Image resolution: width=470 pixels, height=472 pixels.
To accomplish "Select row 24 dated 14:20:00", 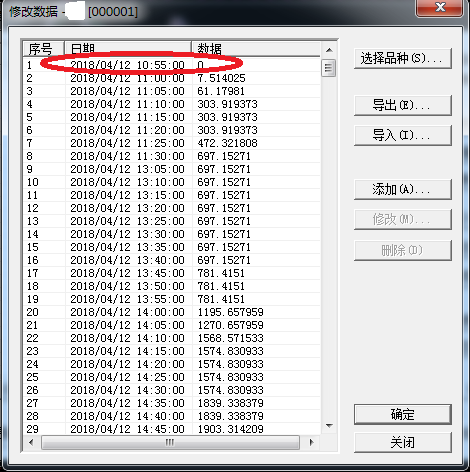I will coord(172,364).
